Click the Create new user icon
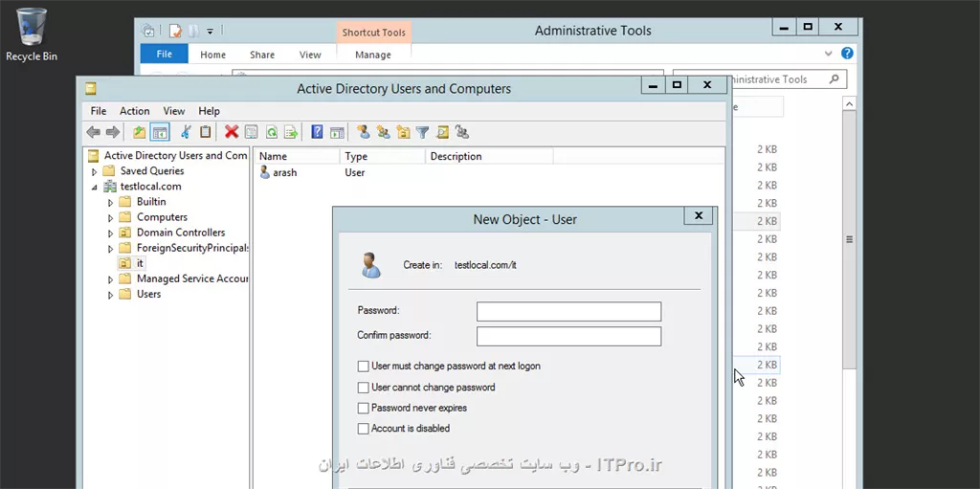Image resolution: width=980 pixels, height=489 pixels. (x=363, y=132)
